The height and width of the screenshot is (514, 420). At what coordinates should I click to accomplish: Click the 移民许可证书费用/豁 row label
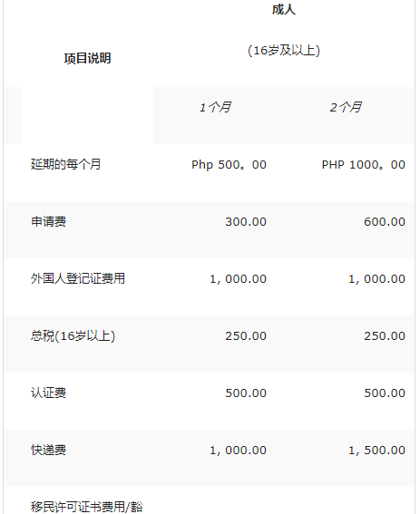click(86, 507)
